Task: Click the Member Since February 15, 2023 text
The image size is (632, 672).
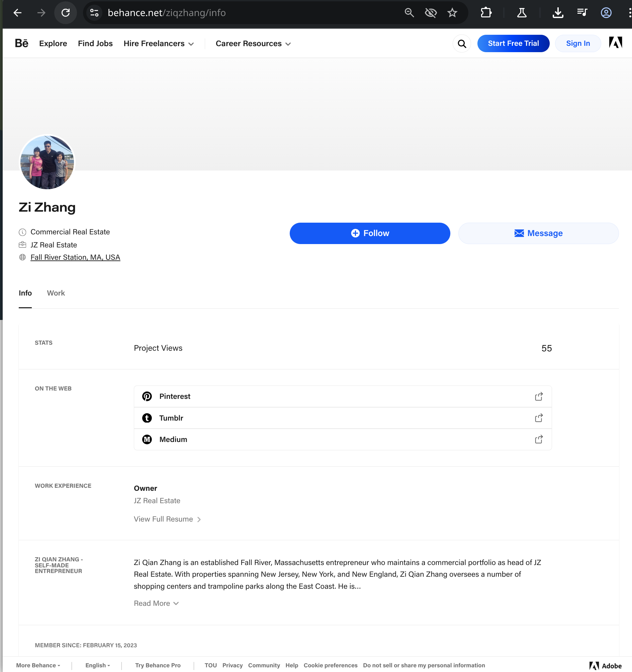Action: tap(86, 645)
